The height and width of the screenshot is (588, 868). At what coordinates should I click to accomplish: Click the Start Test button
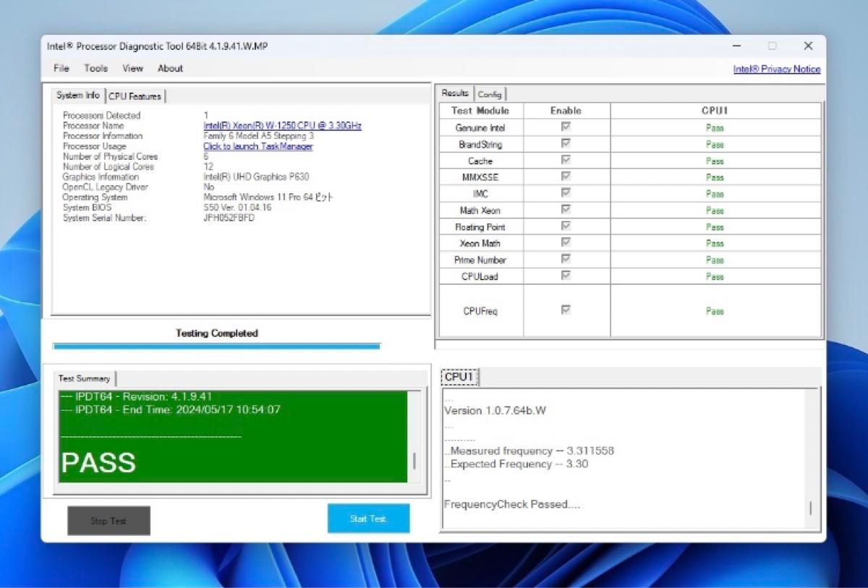[368, 519]
